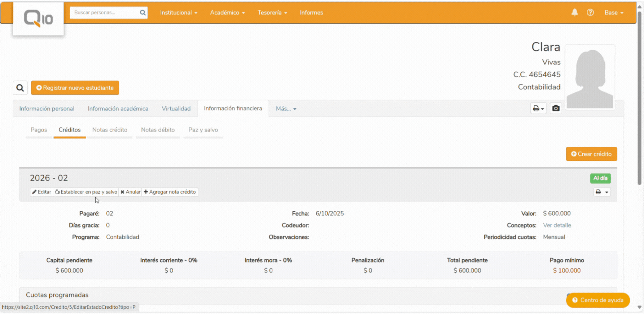Click the Crear crédito button
The image size is (644, 314).
point(591,154)
